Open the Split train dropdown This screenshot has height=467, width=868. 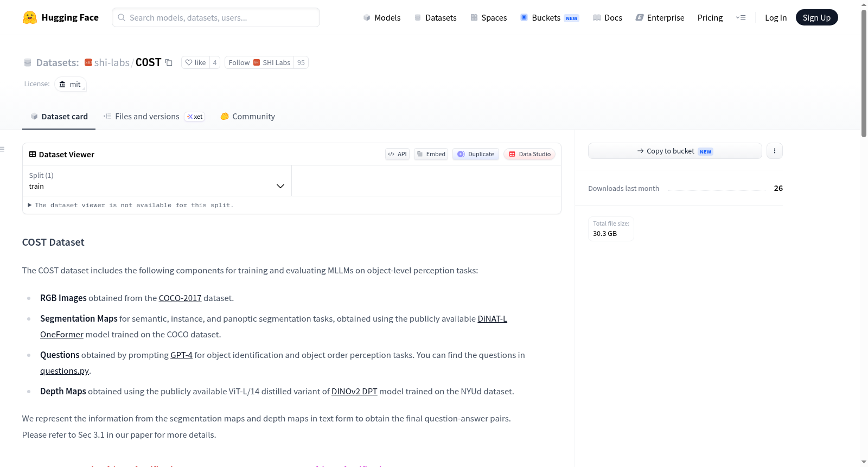point(157,181)
